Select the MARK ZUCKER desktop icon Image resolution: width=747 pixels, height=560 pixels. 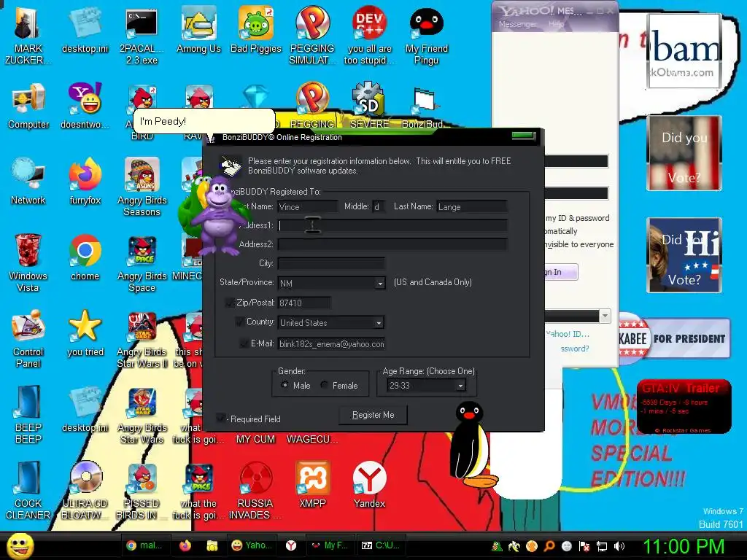(x=28, y=35)
